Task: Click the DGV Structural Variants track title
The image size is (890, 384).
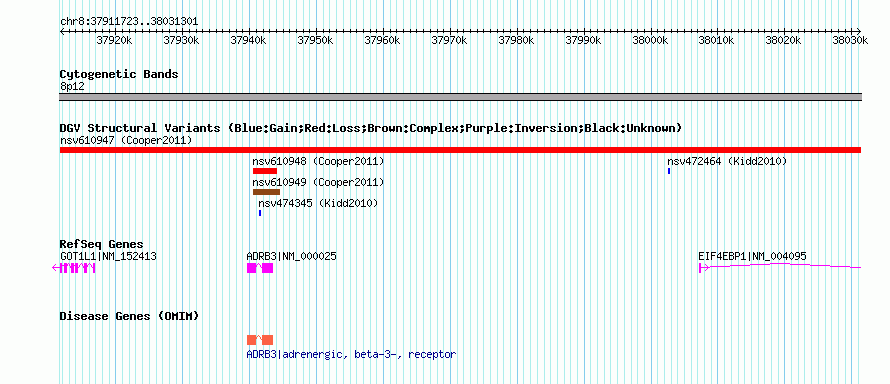Action: (371, 128)
